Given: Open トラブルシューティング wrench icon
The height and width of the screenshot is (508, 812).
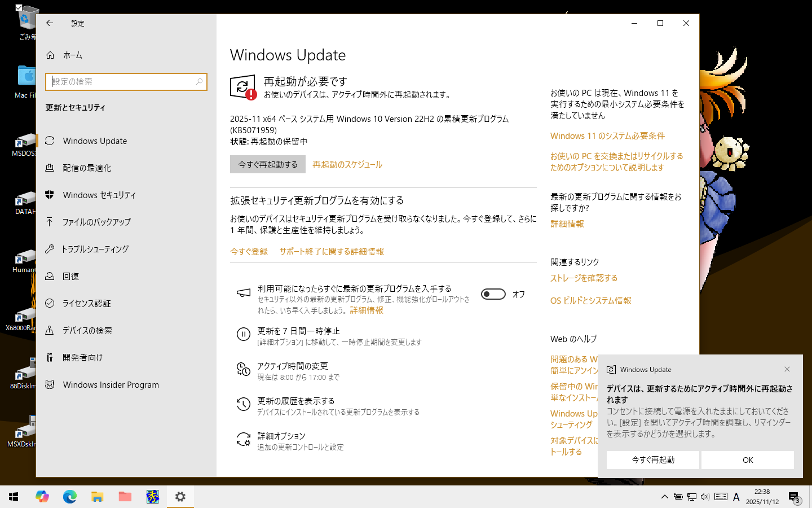Looking at the screenshot, I should (x=51, y=249).
